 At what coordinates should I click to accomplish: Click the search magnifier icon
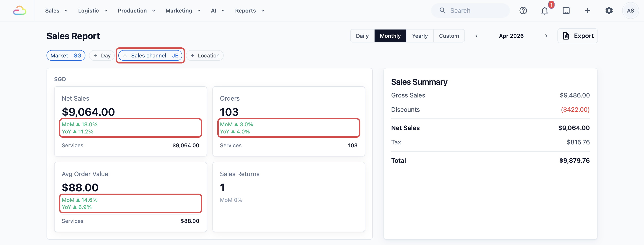442,11
